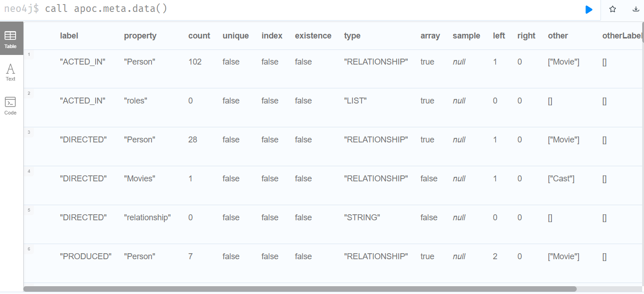Add the current query to favorites via star icon
The height and width of the screenshot is (294, 644).
click(612, 9)
